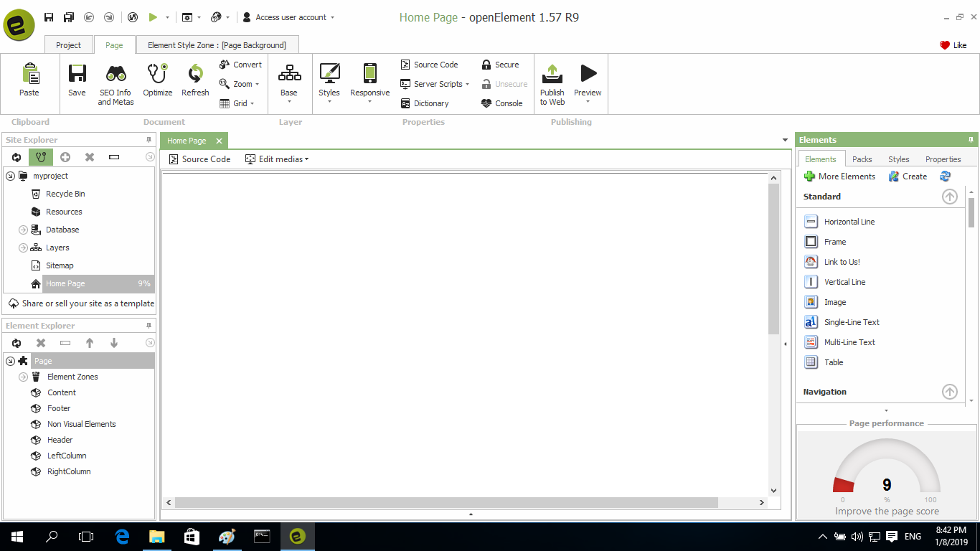
Task: Open the Edit medias dropdown
Action: tap(277, 159)
